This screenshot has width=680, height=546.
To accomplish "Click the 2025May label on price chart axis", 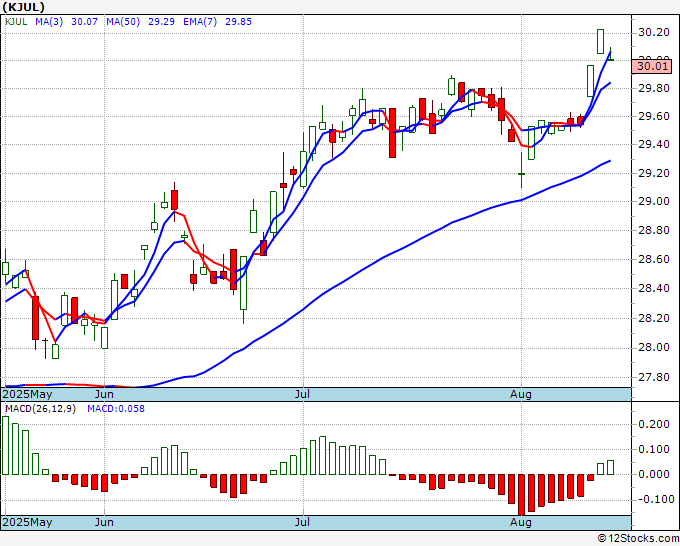I will click(x=28, y=394).
